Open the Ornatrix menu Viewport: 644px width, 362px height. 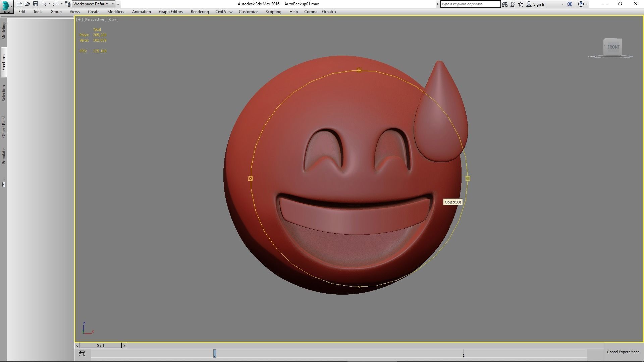pyautogui.click(x=329, y=11)
